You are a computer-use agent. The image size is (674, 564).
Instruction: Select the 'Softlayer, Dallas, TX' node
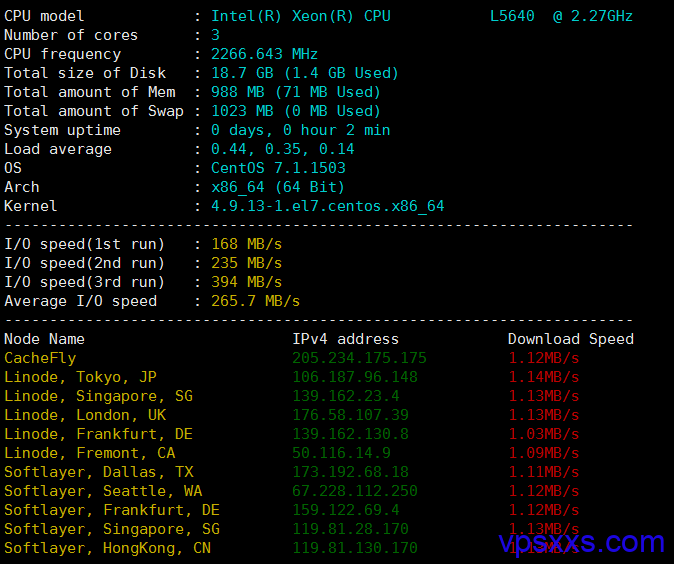point(98,472)
